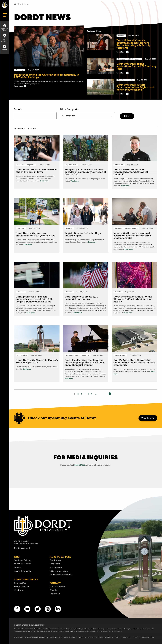Go to page 5 of results
162x644 pixels.
coord(88,394)
